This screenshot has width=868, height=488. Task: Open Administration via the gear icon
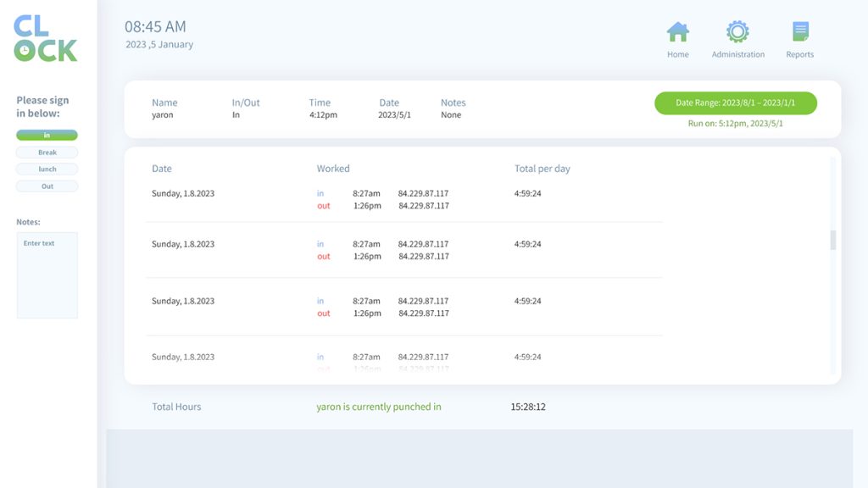point(737,32)
